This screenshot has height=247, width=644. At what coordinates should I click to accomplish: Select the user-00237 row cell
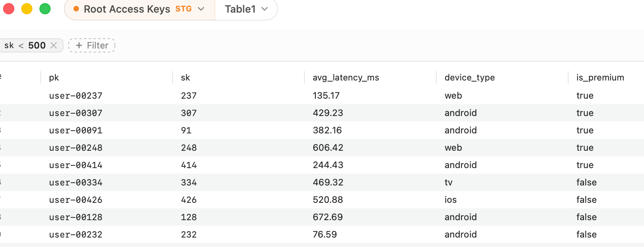pyautogui.click(x=76, y=95)
